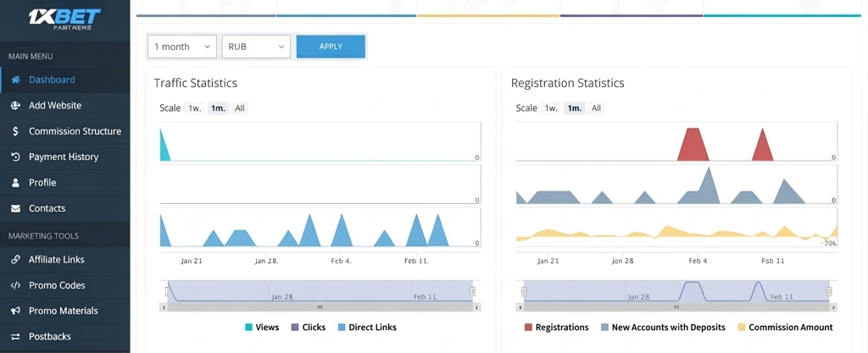Toggle the Commission Amount legend series

pyautogui.click(x=785, y=327)
